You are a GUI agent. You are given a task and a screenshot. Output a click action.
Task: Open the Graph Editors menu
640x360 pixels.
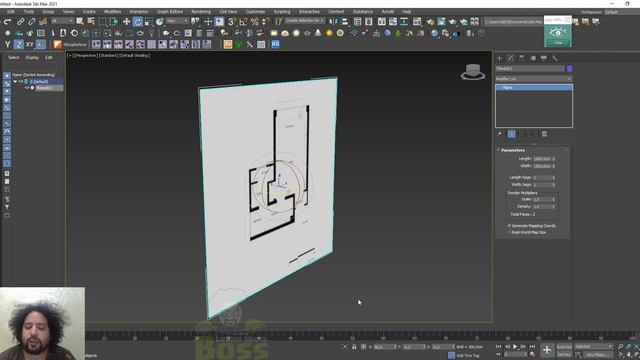[170, 12]
